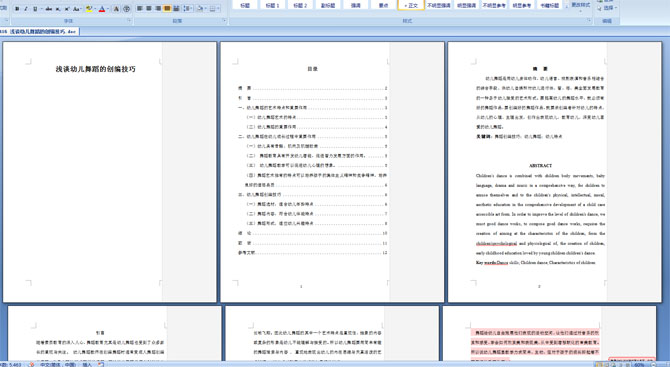Apply the 正文 style from gallery

[411, 5]
